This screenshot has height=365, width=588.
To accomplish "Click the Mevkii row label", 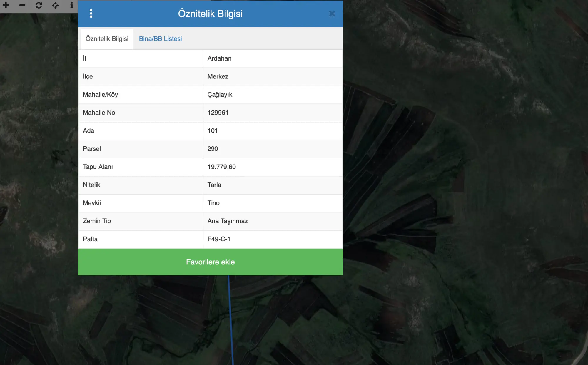I will (x=92, y=203).
